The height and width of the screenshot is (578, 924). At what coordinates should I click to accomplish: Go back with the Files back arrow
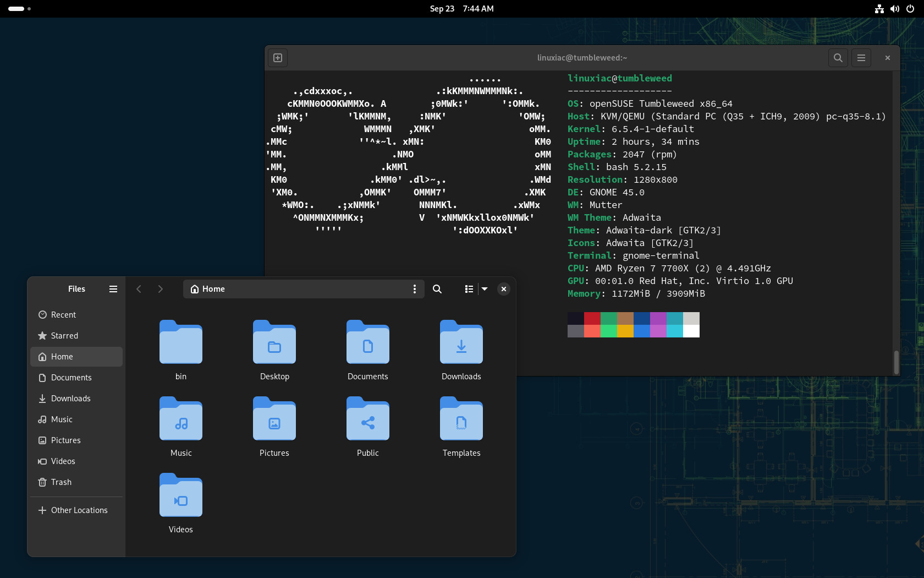(x=139, y=289)
